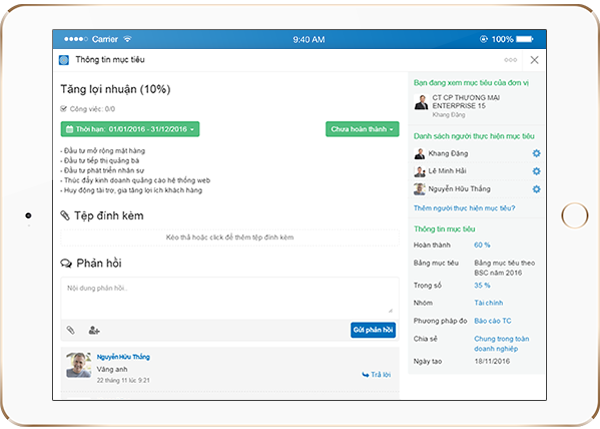Click the add person icon in reply toolbar
This screenshot has width=600, height=429.
pyautogui.click(x=94, y=329)
